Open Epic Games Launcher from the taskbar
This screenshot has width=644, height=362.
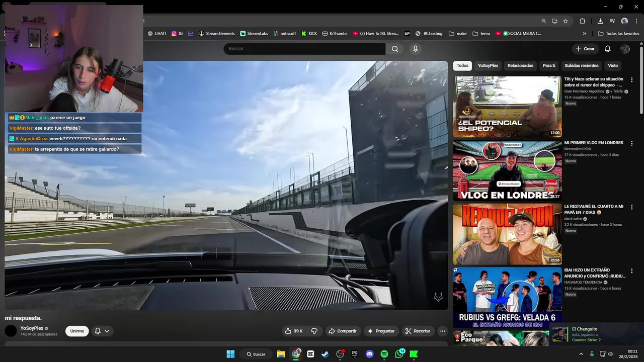pyautogui.click(x=355, y=354)
